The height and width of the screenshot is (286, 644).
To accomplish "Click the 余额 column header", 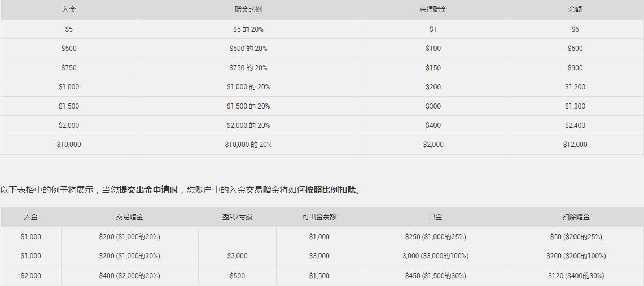I will point(575,10).
